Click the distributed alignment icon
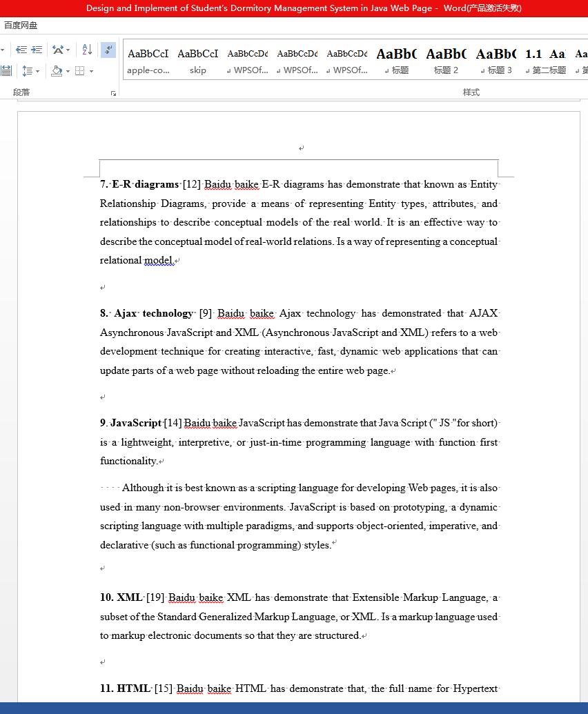 point(6,70)
